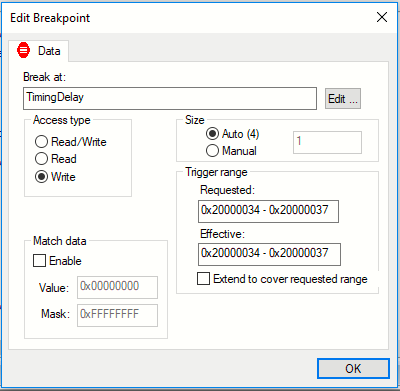The image size is (400, 391).
Task: Click the Edit Breakpoint title text
Action: tap(50, 18)
